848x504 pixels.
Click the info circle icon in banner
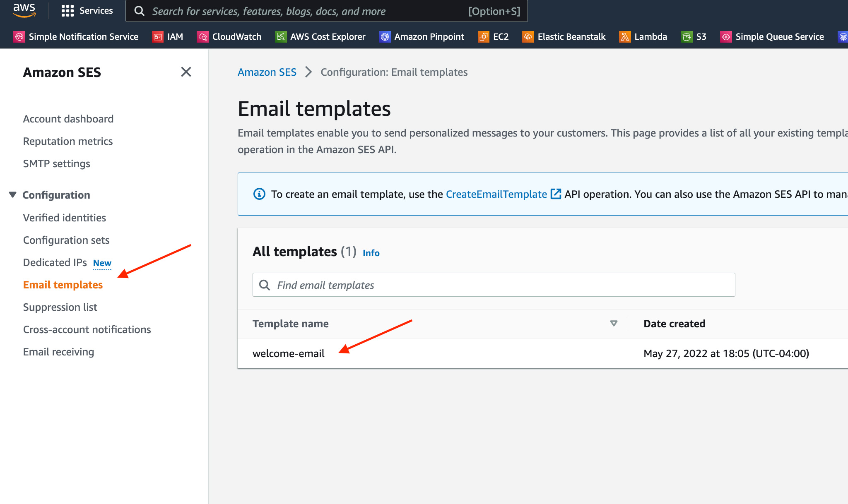click(259, 194)
